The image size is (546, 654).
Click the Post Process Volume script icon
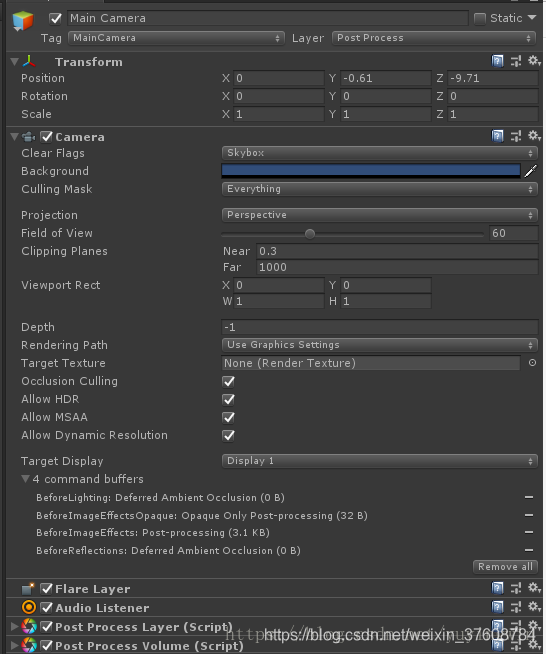(x=29, y=645)
